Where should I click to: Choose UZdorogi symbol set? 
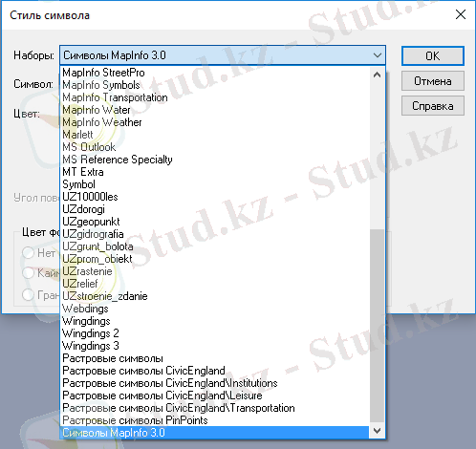pyautogui.click(x=215, y=209)
